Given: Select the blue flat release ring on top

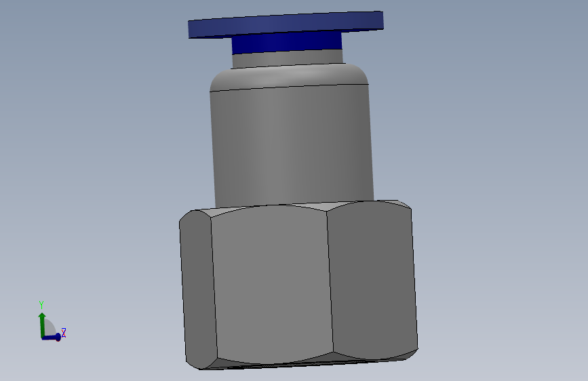Looking at the screenshot, I should coord(286,24).
